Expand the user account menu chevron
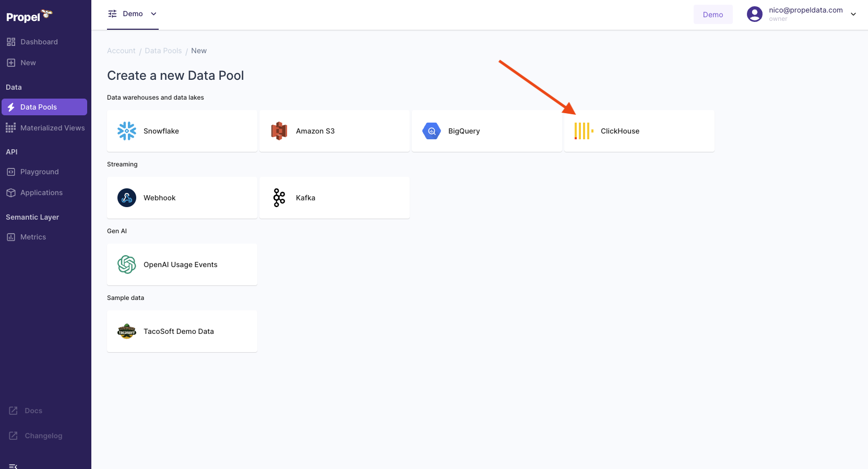Viewport: 868px width, 469px height. (853, 14)
